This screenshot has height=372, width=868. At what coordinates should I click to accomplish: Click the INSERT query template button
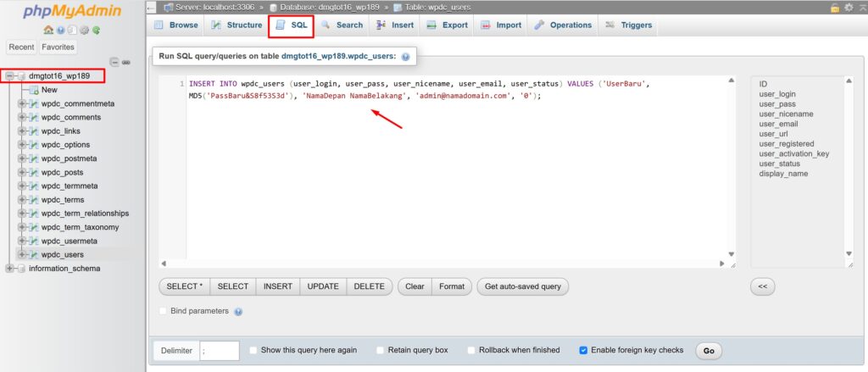278,286
